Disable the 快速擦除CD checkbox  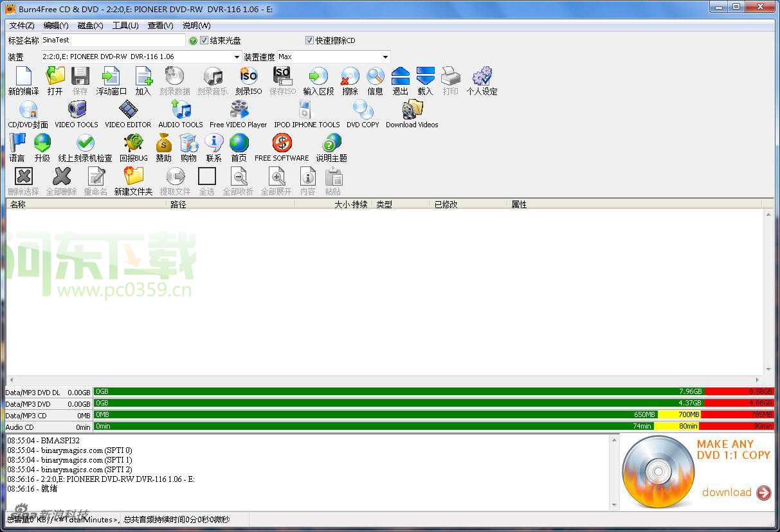tap(309, 40)
